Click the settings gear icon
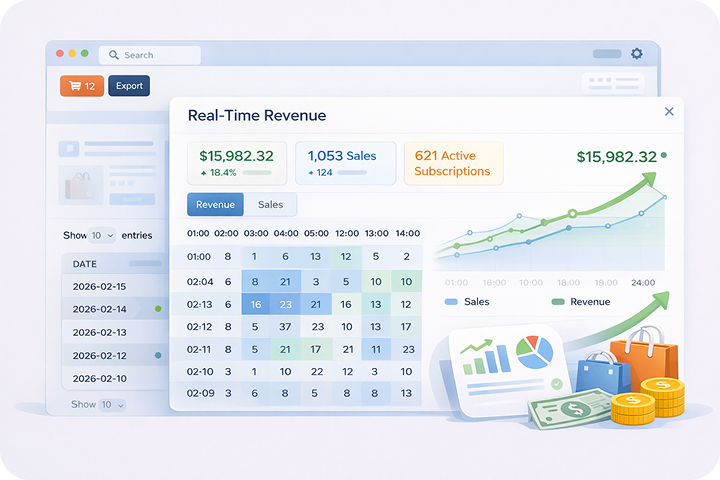720x480 pixels. 636,54
